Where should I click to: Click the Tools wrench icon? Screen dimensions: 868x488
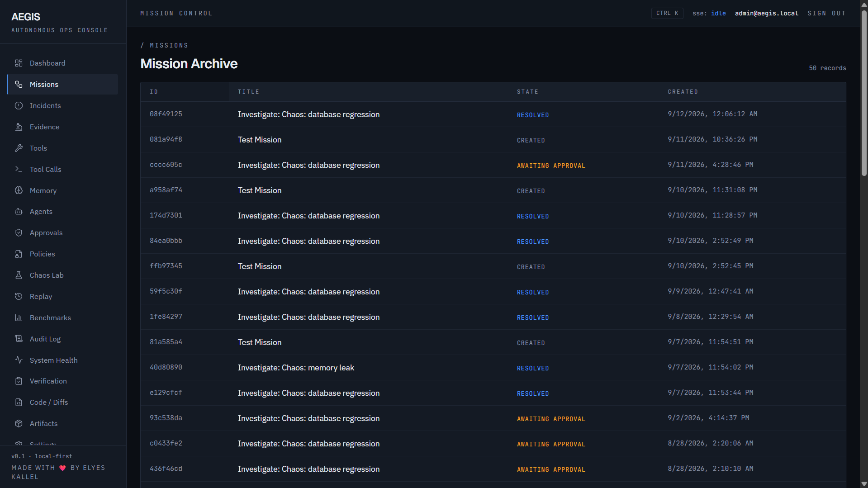(x=19, y=148)
